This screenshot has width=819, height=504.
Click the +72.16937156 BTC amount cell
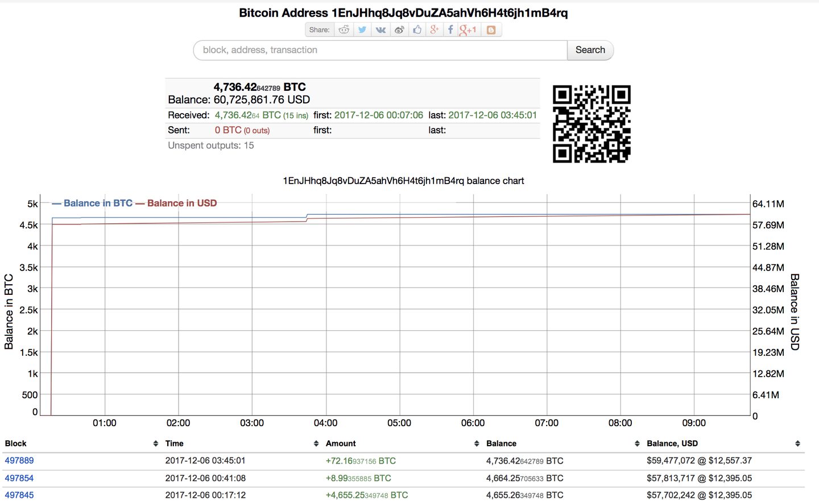coord(361,461)
